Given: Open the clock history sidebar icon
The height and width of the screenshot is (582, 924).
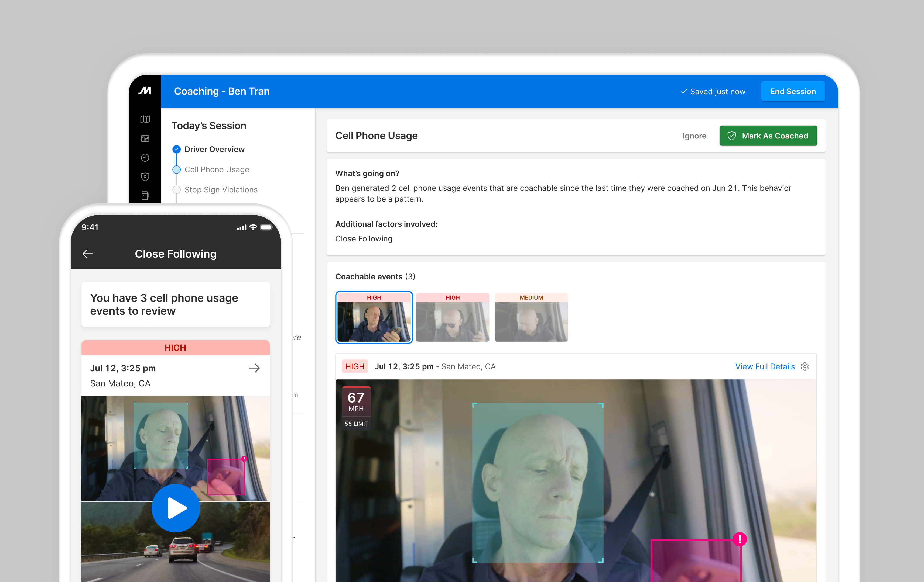Looking at the screenshot, I should coord(145,158).
